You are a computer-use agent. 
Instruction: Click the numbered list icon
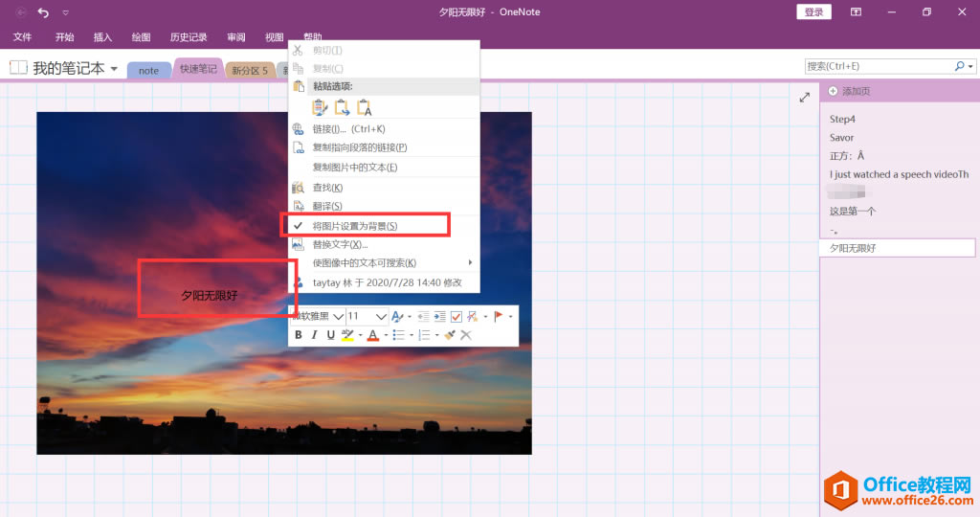[424, 335]
